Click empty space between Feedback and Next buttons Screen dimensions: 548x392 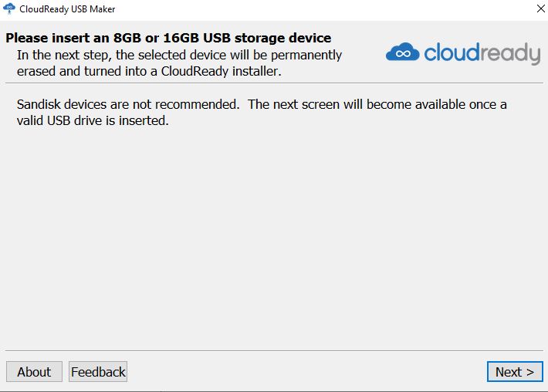[309, 372]
